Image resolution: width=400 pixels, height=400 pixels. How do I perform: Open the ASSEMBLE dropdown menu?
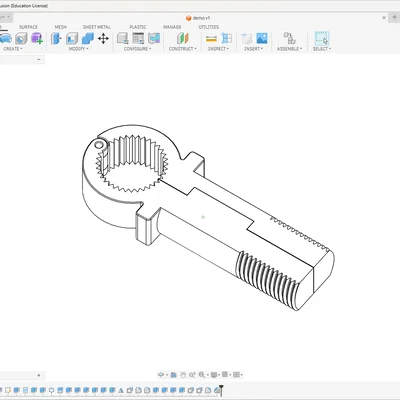289,49
